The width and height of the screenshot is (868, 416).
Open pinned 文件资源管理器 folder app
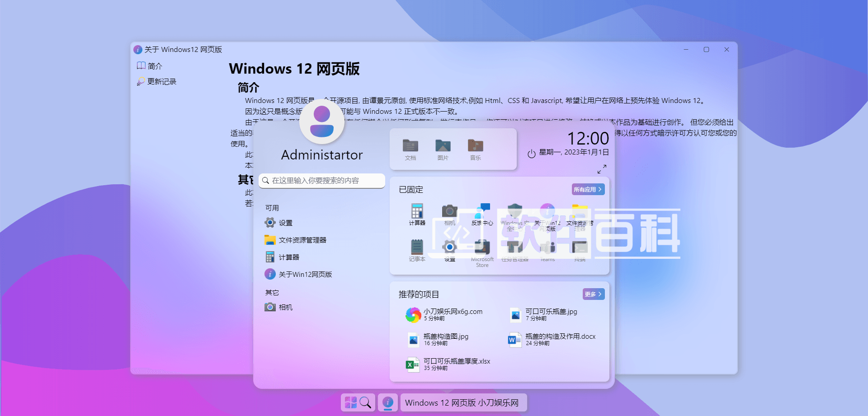tap(580, 217)
